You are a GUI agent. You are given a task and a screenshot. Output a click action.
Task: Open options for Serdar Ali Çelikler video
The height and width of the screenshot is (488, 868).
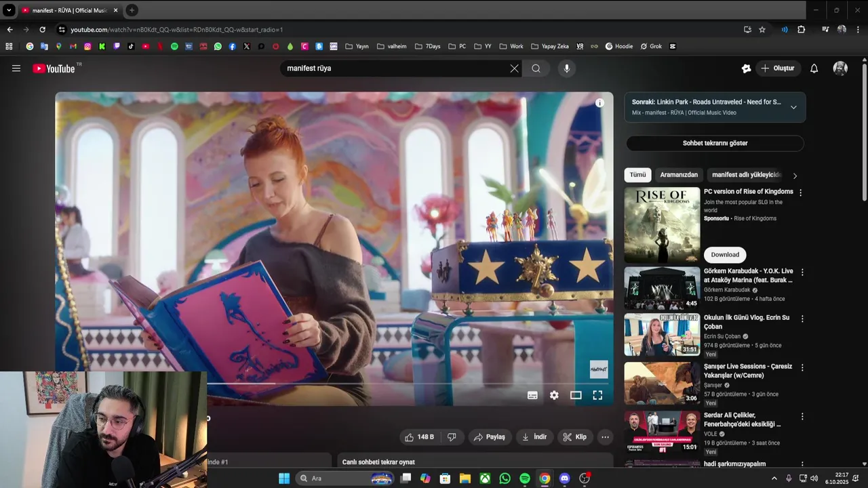[802, 416]
